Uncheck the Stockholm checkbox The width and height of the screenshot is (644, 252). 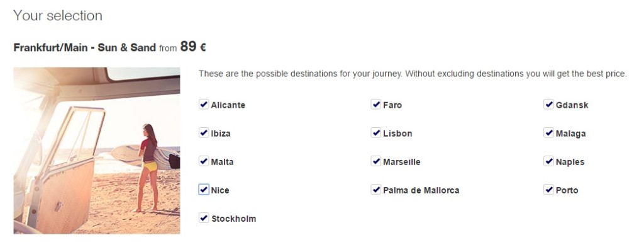coord(203,218)
